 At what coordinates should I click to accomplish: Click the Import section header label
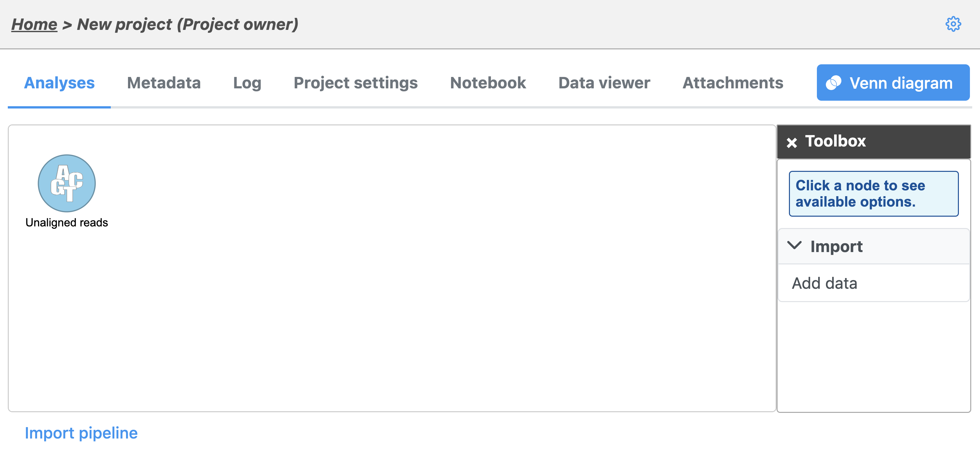click(836, 246)
